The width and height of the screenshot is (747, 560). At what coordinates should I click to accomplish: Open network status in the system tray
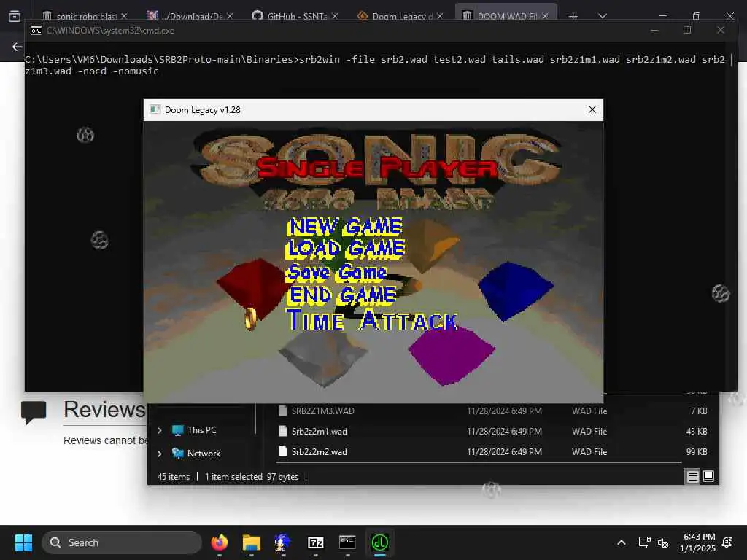point(644,542)
